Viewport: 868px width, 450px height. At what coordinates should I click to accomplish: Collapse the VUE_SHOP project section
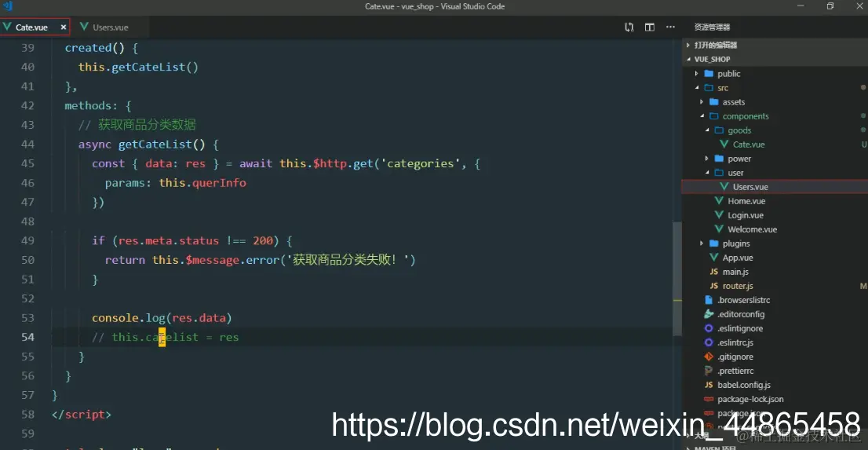click(688, 60)
